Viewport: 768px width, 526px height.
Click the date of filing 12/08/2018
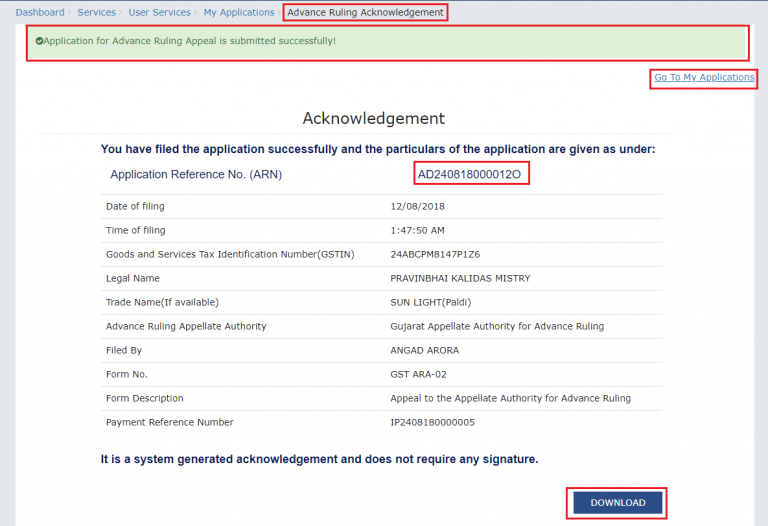tap(417, 206)
